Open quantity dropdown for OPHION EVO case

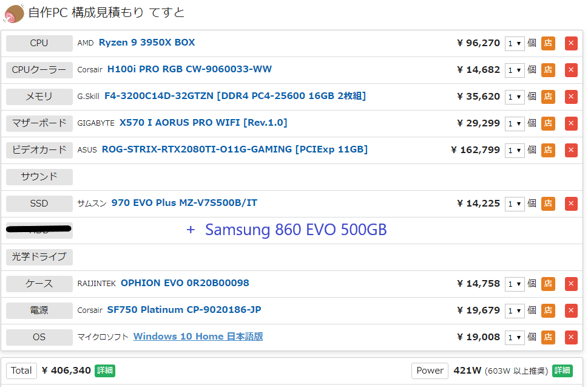[515, 284]
